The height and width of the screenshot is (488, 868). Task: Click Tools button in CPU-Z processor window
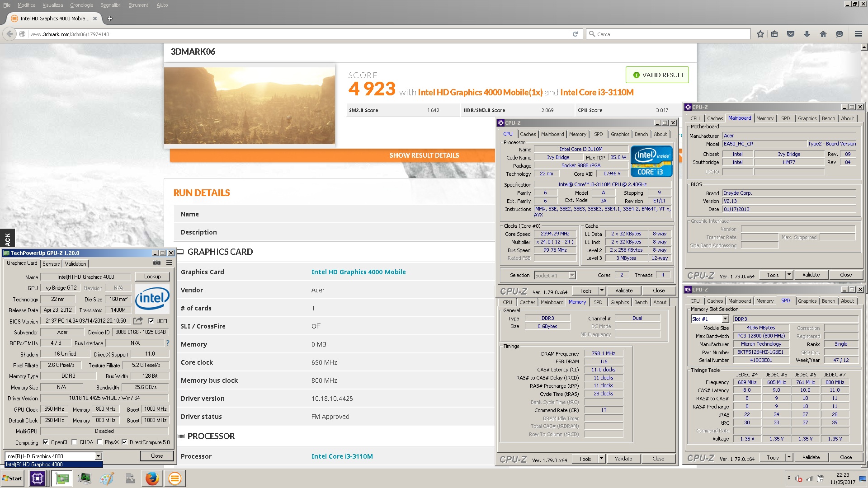click(x=585, y=291)
